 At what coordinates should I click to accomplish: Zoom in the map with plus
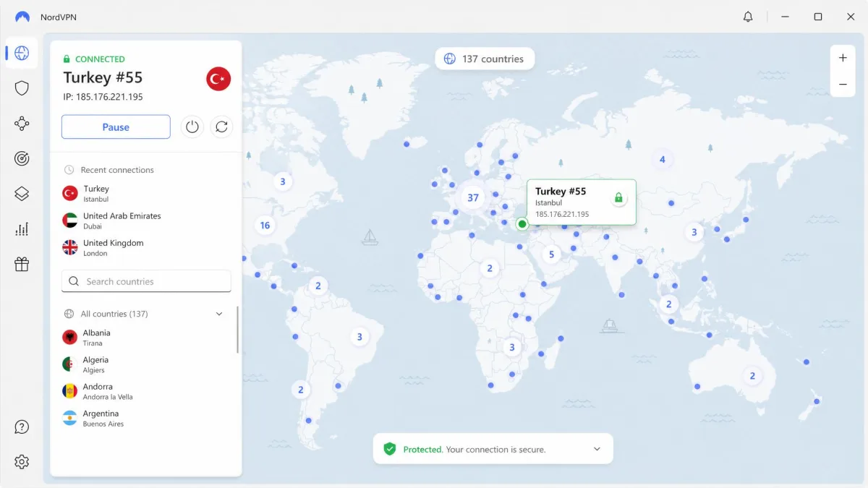pyautogui.click(x=843, y=58)
